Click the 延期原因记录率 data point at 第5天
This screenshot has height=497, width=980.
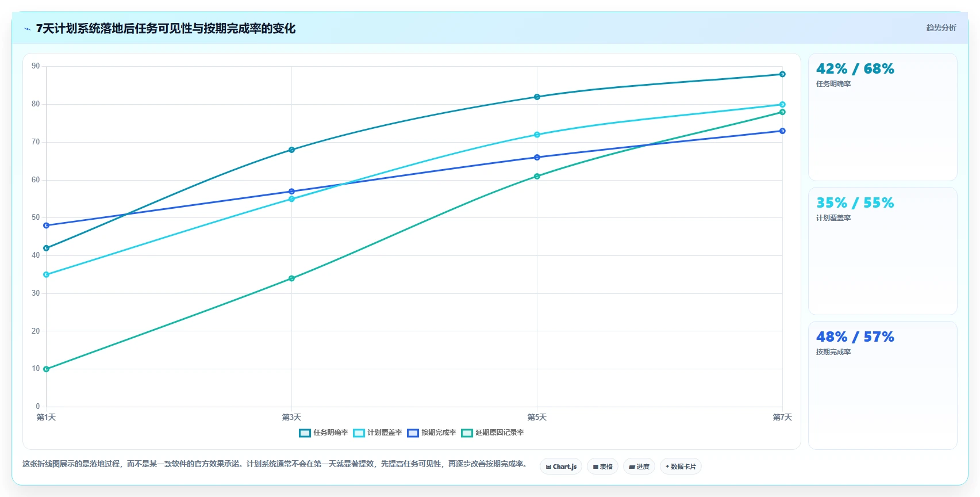point(537,176)
